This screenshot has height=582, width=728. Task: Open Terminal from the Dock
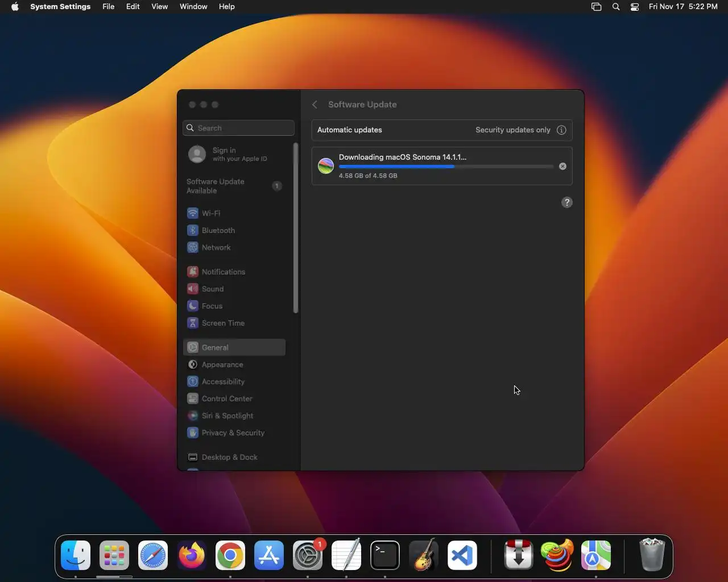[385, 555]
